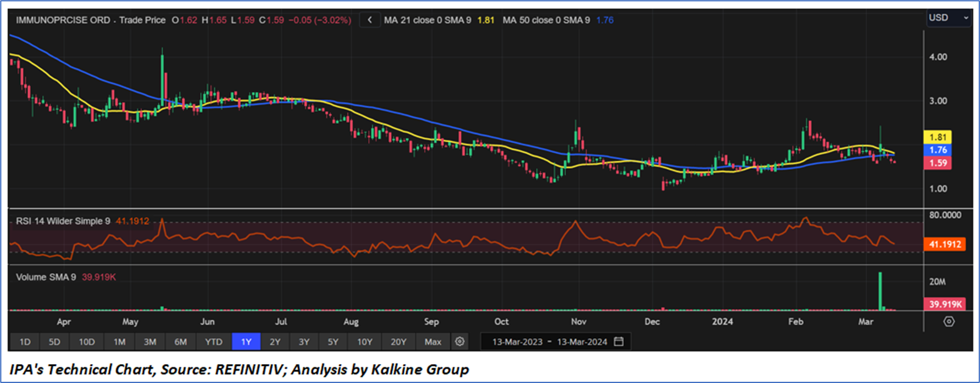Image resolution: width=980 pixels, height=383 pixels.
Task: Click the target icon at bottom right
Action: [949, 321]
